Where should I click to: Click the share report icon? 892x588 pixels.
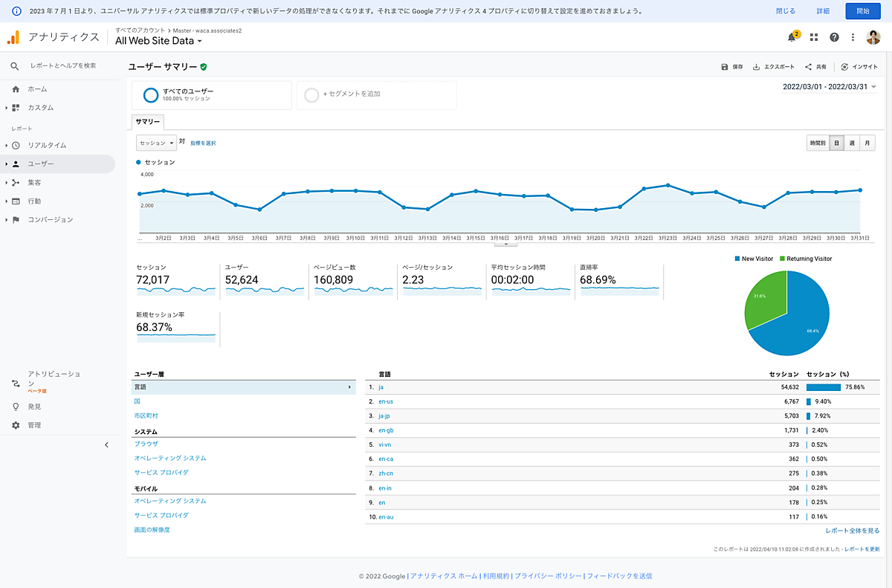coord(808,67)
